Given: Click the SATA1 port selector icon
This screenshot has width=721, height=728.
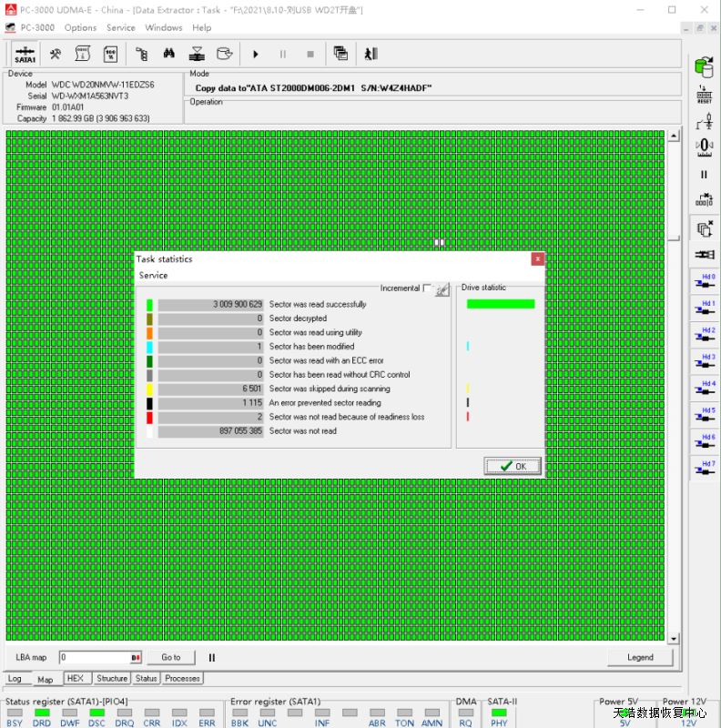Looking at the screenshot, I should point(25,55).
